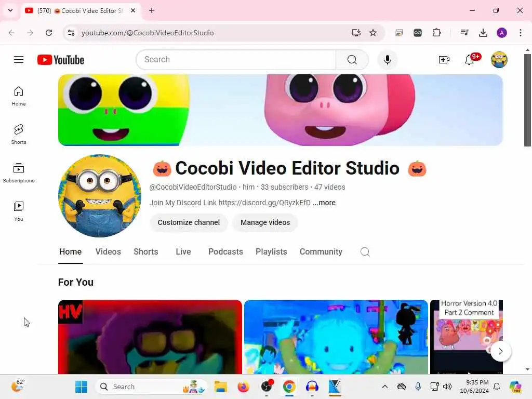Open the clock showing 9:35 PM
The image size is (532, 399).
[474, 387]
